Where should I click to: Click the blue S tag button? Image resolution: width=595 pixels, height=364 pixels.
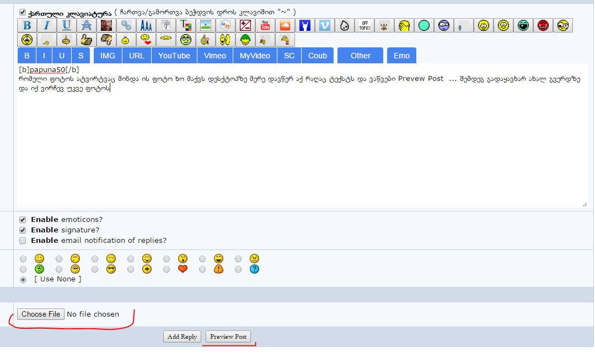(81, 56)
